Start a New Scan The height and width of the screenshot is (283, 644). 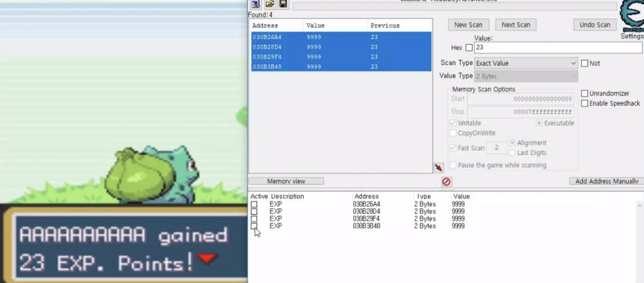468,25
